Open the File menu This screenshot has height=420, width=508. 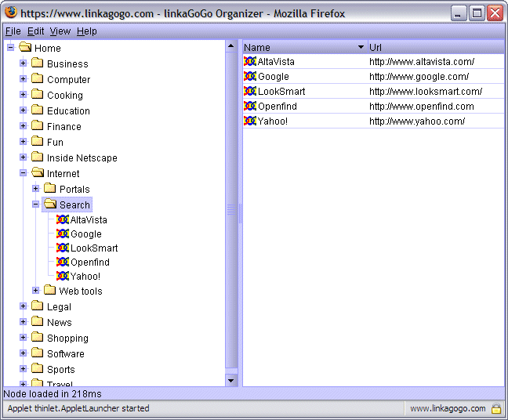click(13, 31)
